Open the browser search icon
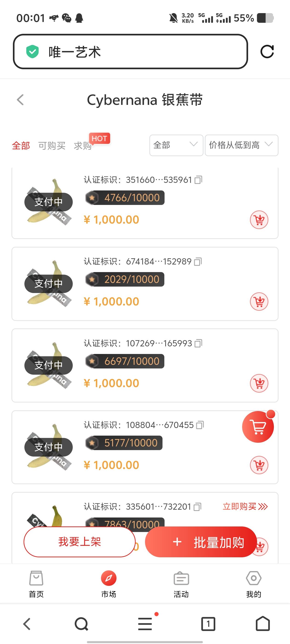 [81, 624]
